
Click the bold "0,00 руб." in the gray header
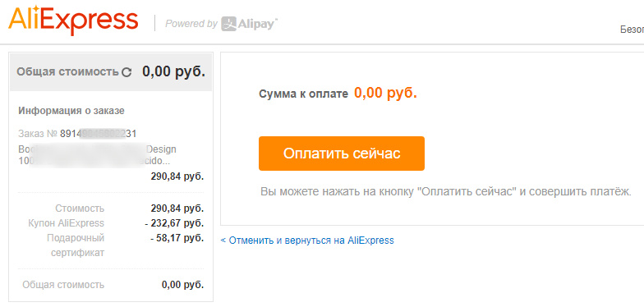[x=174, y=71]
